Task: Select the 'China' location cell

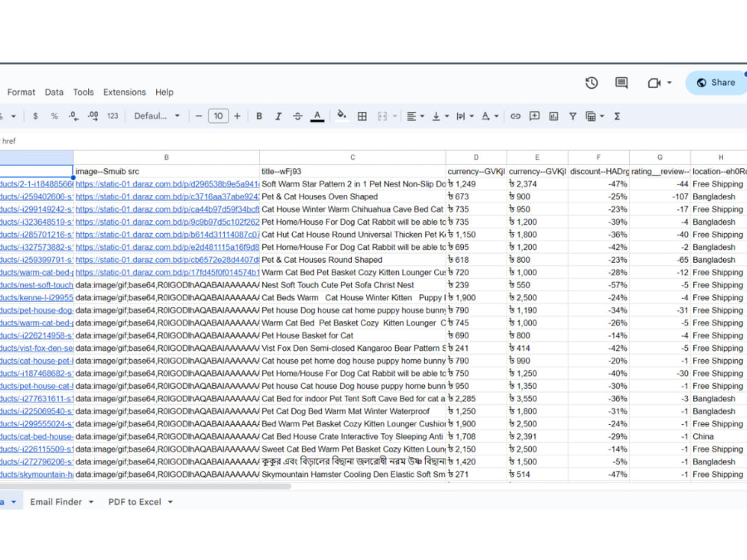Action: (719, 436)
